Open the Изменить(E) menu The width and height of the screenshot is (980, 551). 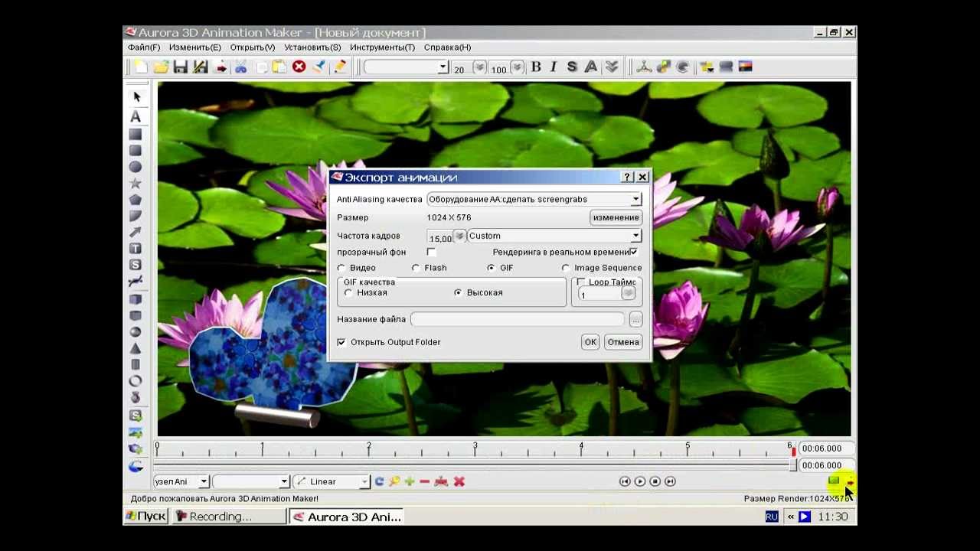(194, 47)
